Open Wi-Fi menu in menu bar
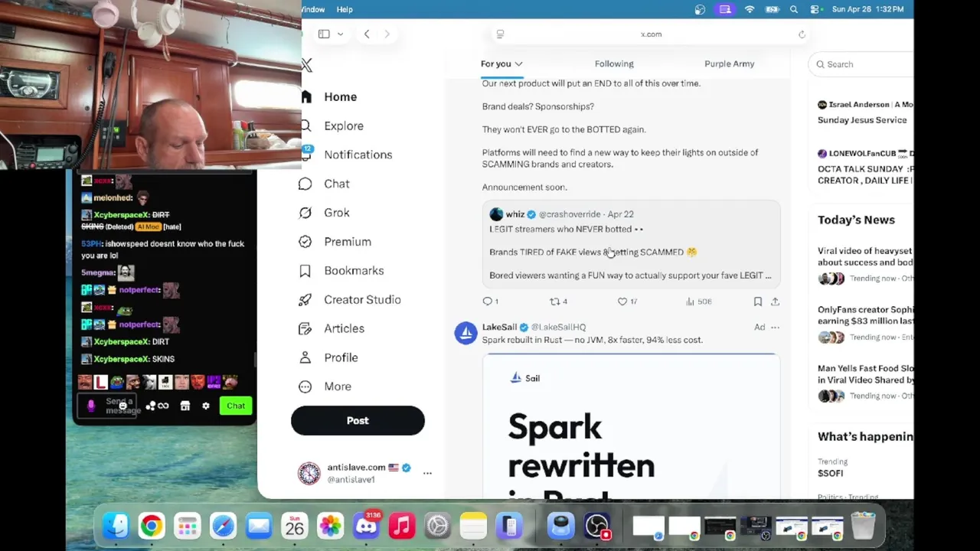The height and width of the screenshot is (551, 980). pyautogui.click(x=750, y=9)
